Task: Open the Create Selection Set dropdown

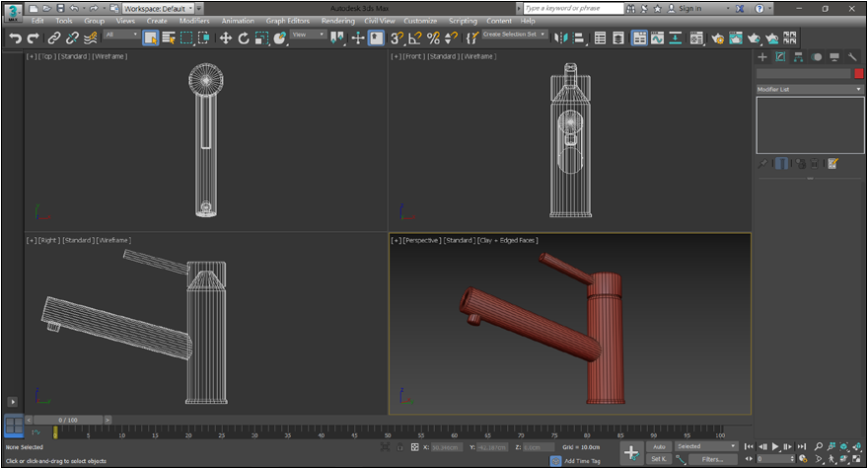Action: [513, 36]
